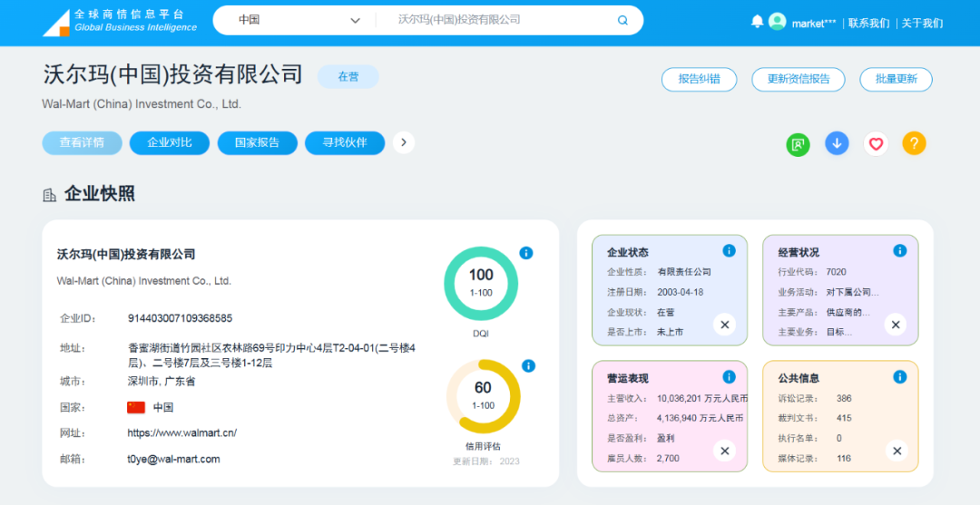Screen dimensions: 980x505
Task: Click the orange question help icon
Action: 914,143
